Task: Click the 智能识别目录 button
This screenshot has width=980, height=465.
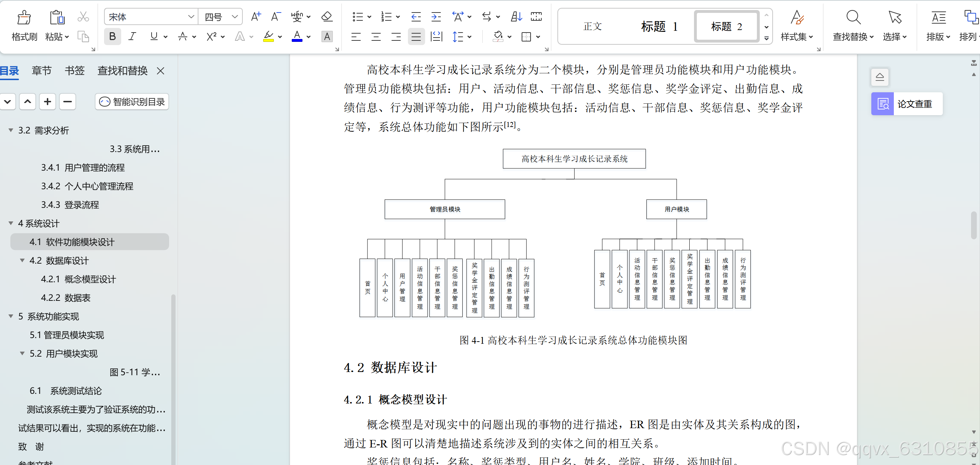Action: 132,102
